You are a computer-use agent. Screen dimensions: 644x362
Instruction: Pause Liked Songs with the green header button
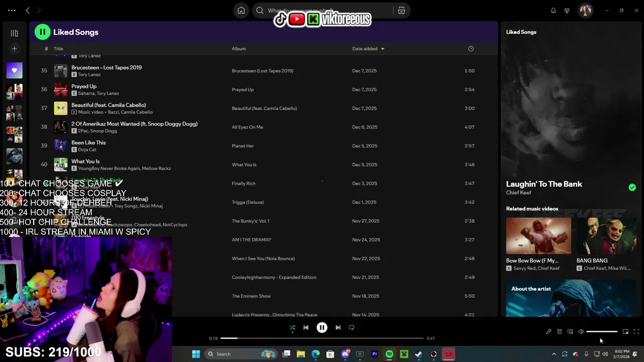(x=42, y=32)
